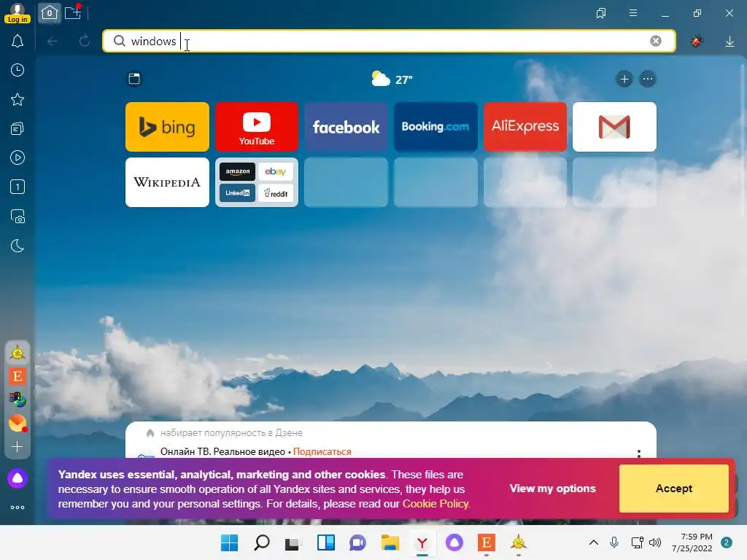Open Favorites star icon in sidebar
The height and width of the screenshot is (560, 747).
tap(18, 99)
